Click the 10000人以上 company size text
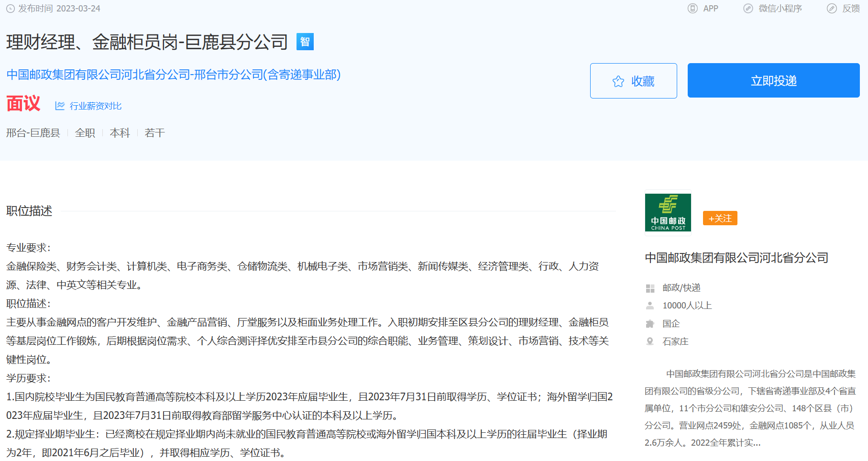Viewport: 868px width, 461px height. 687,306
